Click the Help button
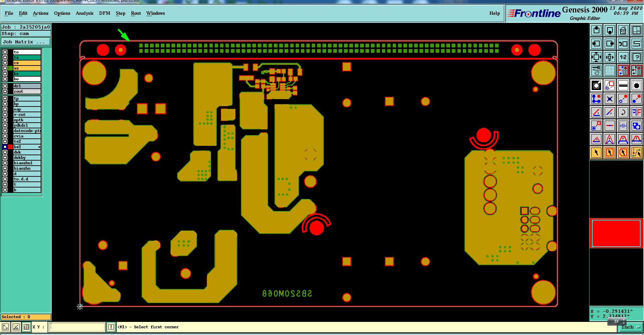Image resolution: width=644 pixels, height=335 pixels. pyautogui.click(x=494, y=13)
